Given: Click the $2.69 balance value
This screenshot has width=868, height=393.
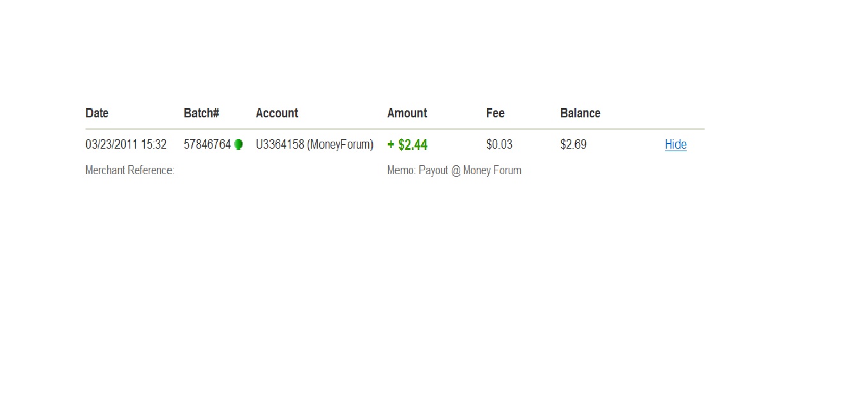Looking at the screenshot, I should pos(573,145).
